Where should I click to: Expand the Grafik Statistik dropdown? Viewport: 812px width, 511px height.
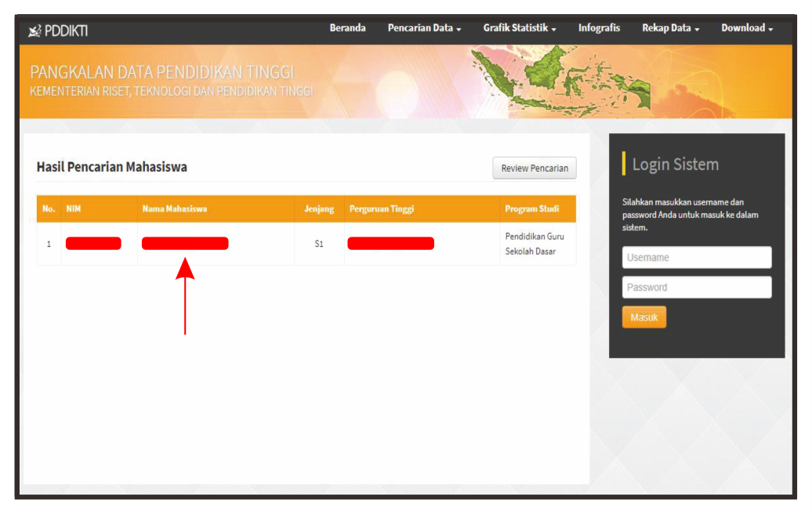pos(520,28)
